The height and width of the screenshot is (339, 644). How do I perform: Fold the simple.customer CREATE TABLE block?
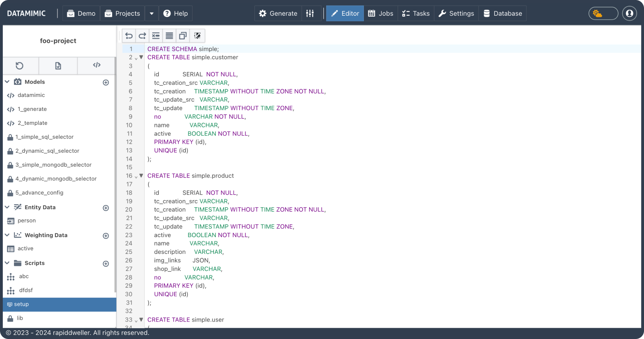point(141,57)
